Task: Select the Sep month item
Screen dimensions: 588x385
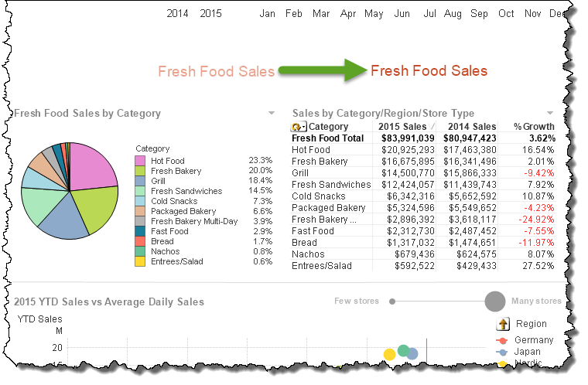Action: (x=479, y=13)
